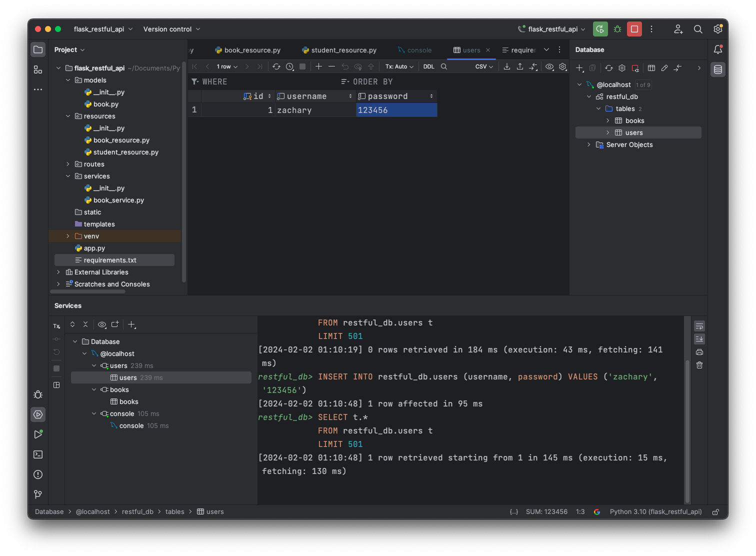This screenshot has height=556, width=756.
Task: Open the Git tool window icon in sidebar
Action: click(x=38, y=494)
